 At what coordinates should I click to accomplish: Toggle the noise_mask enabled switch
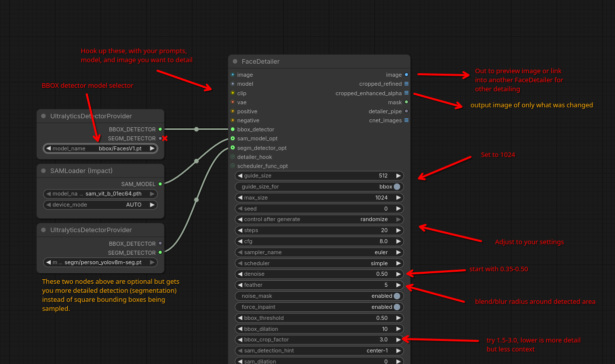point(397,296)
